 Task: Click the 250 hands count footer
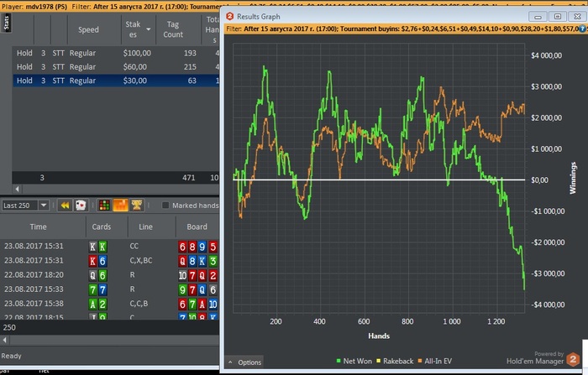coord(9,327)
